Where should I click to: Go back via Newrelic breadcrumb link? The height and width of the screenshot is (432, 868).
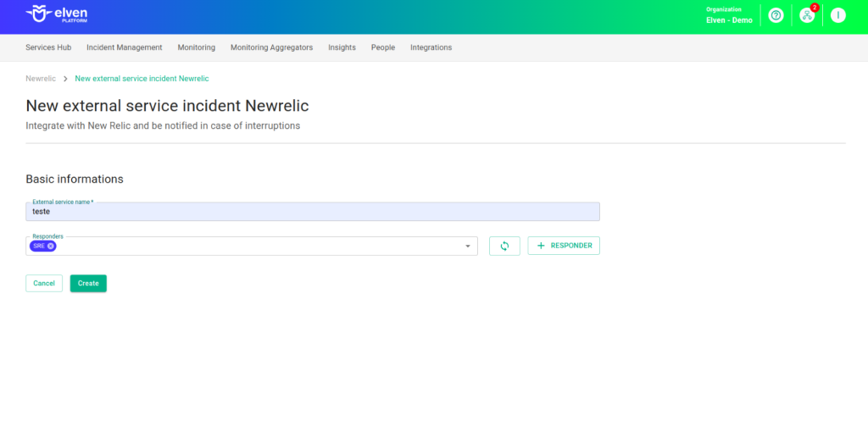(x=41, y=78)
